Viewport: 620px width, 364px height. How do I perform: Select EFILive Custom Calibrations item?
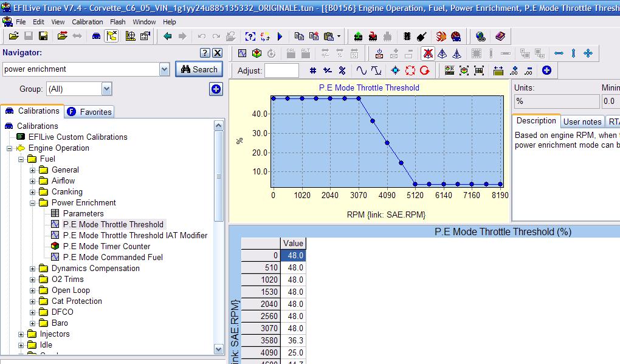(78, 137)
